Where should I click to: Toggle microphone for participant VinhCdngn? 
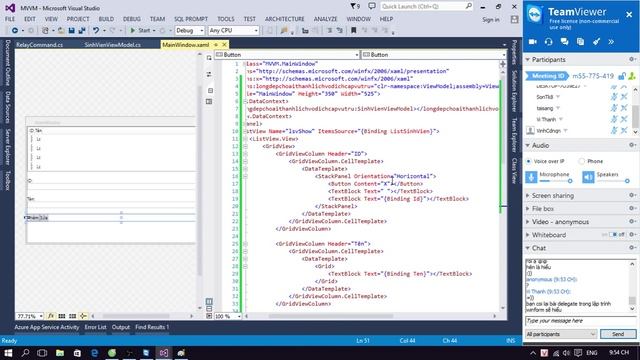614,131
